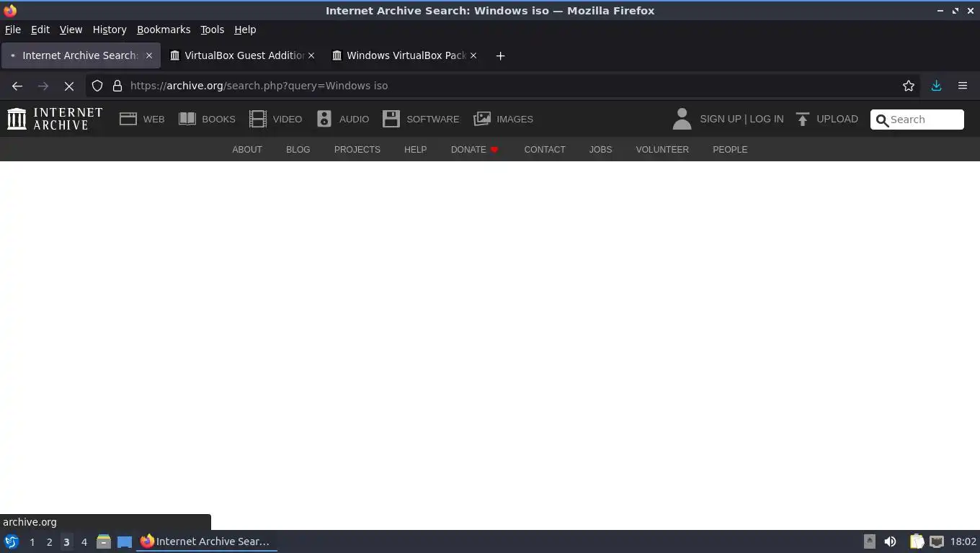Open the PROJECTS link
Viewport: 980px width, 553px height.
click(x=357, y=150)
